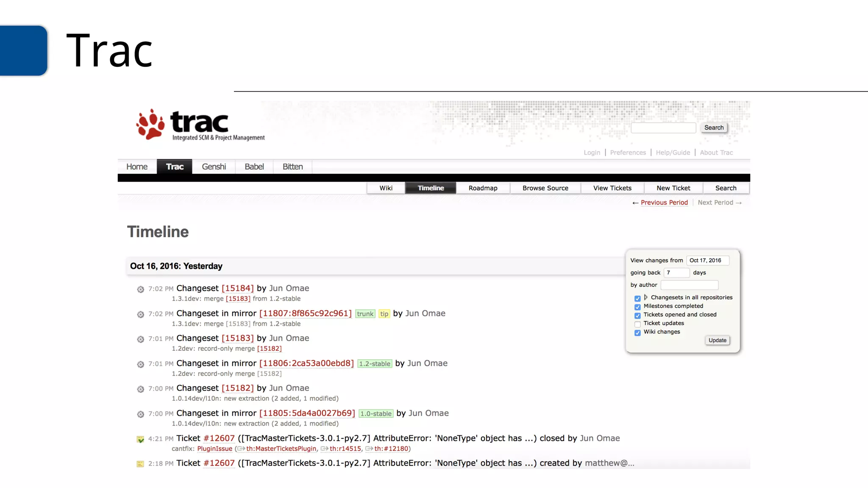Click the gear icon beside Changeset [15184]

141,289
